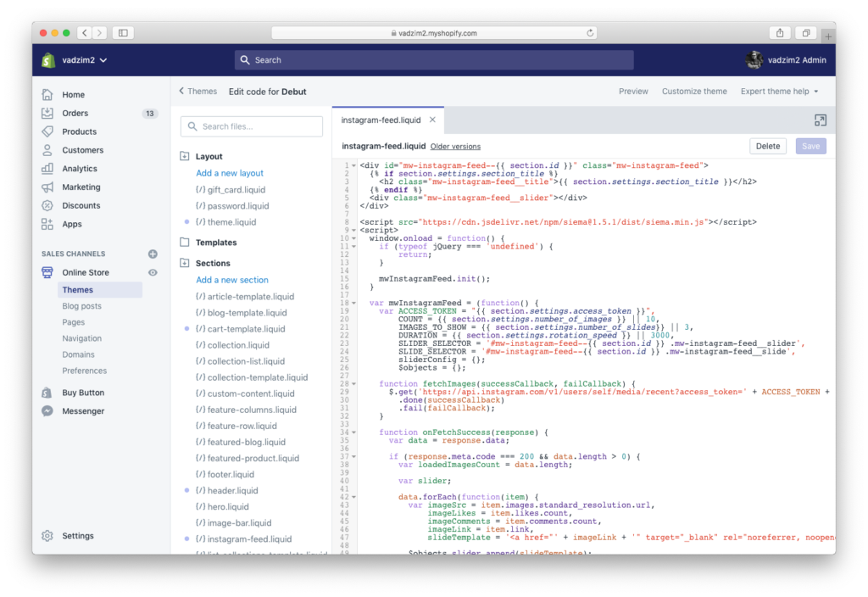868x597 pixels.
Task: Open featured-product.liquid file
Action: pyautogui.click(x=248, y=459)
